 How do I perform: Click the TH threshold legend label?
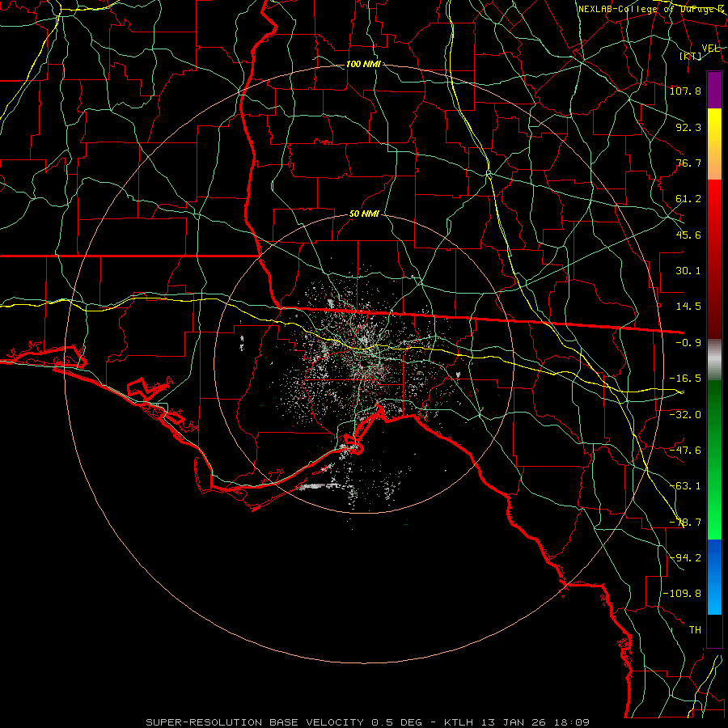pos(695,630)
